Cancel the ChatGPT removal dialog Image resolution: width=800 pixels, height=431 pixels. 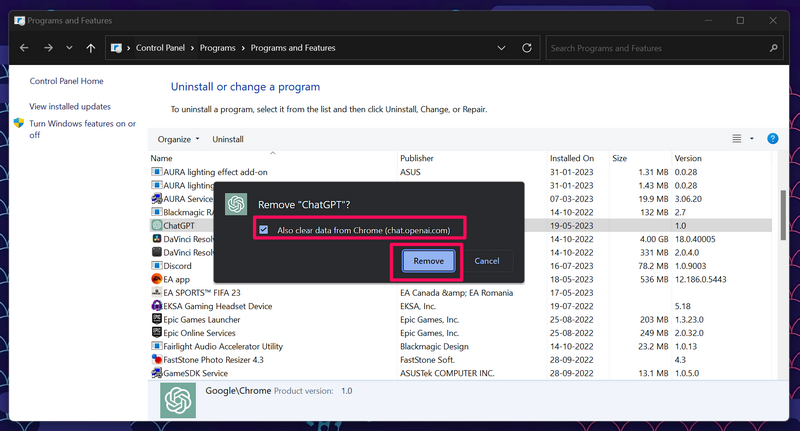point(487,261)
